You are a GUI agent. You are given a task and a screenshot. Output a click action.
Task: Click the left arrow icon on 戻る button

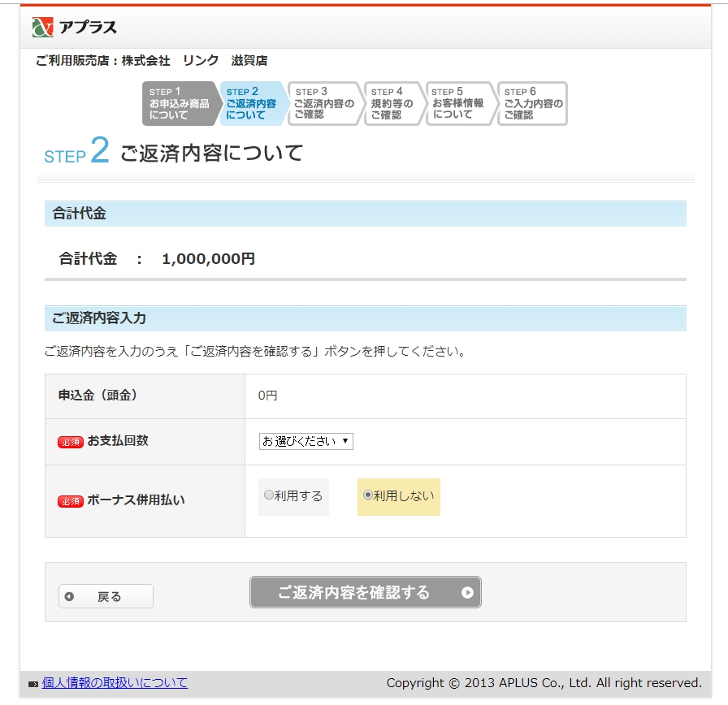pos(69,597)
